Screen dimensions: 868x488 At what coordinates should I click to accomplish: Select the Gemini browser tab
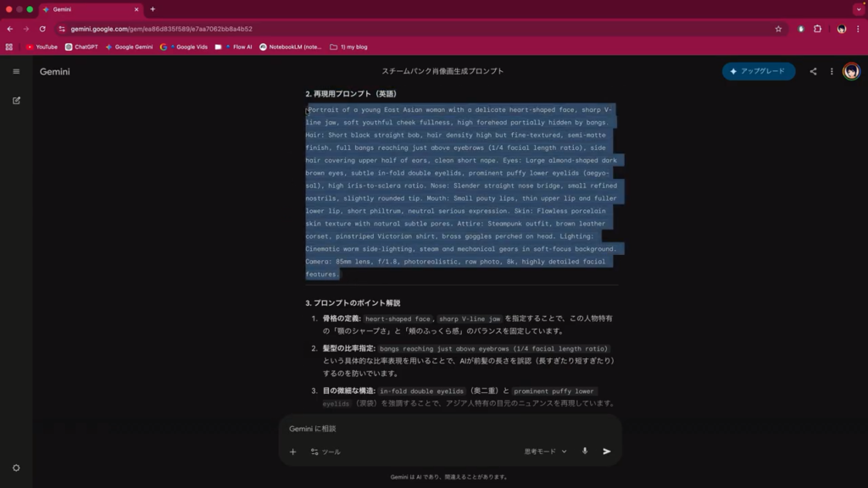(x=89, y=9)
